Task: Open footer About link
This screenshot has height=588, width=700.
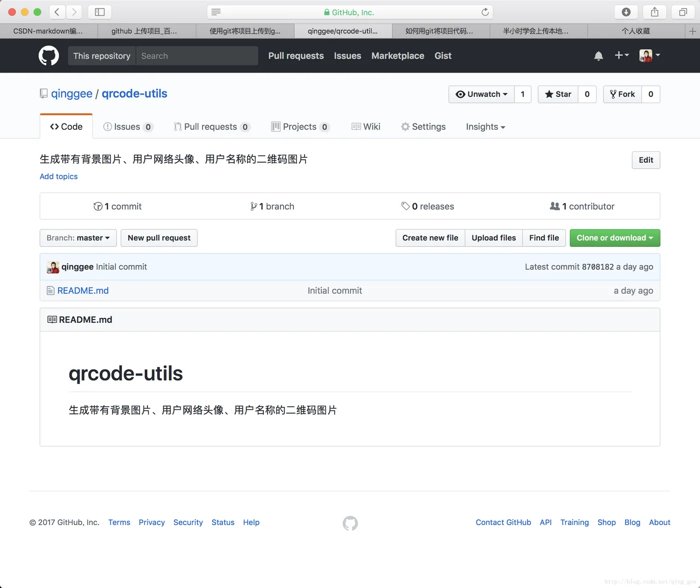Action: tap(659, 523)
